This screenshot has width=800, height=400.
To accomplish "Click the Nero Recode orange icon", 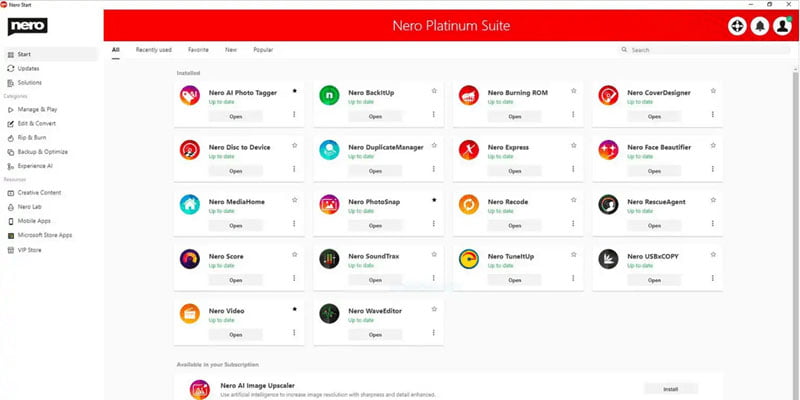I will tap(468, 205).
